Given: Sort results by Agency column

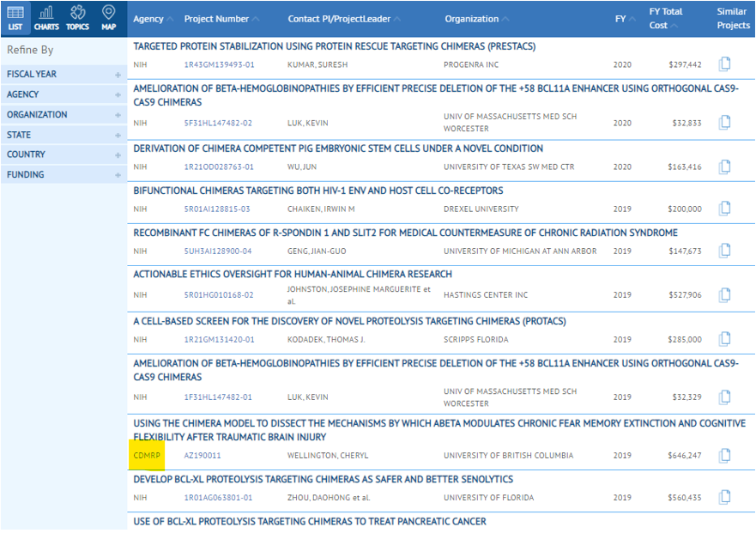Looking at the screenshot, I should pyautogui.click(x=153, y=19).
